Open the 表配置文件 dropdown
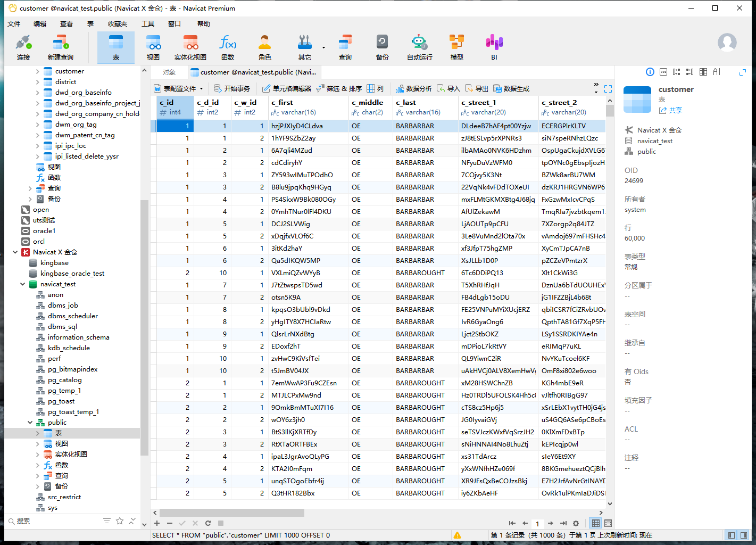This screenshot has height=545, width=756. click(179, 88)
